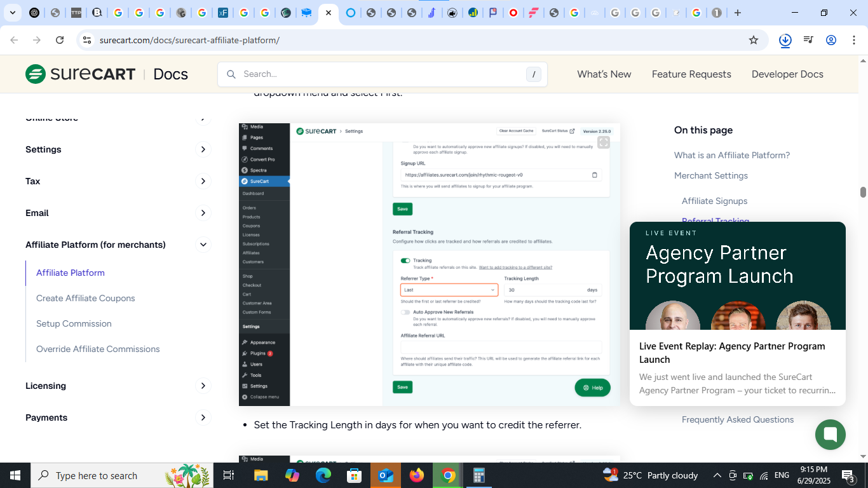Expand the settings screenshot to fullscreen
The height and width of the screenshot is (488, 868).
(x=604, y=142)
